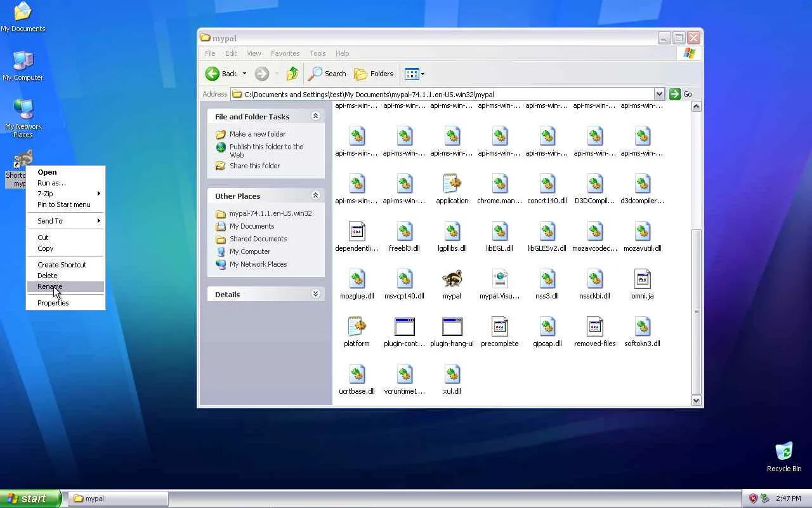Open the Views dropdown in toolbar
Screen dimensions: 812x508
tap(414, 74)
